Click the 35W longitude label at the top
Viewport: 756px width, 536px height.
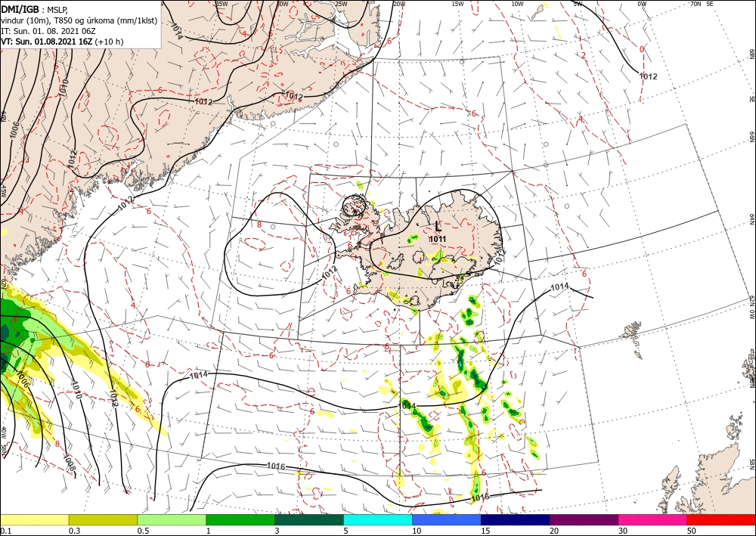coord(222,4)
